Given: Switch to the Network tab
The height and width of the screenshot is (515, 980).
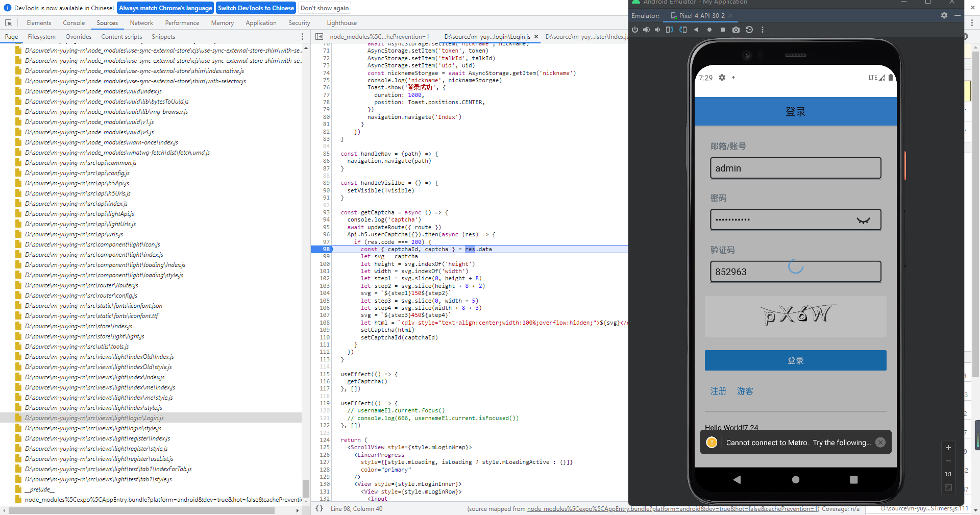Looking at the screenshot, I should tap(141, 23).
